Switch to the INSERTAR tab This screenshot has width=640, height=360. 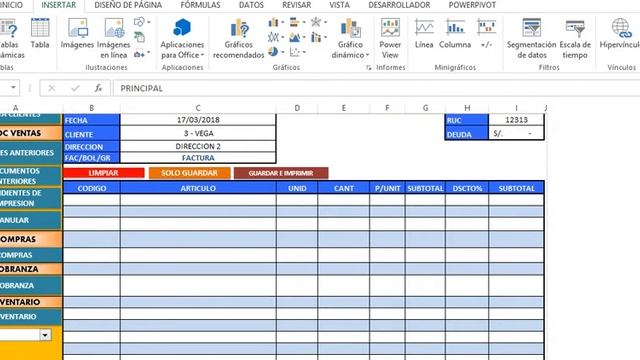(x=59, y=5)
